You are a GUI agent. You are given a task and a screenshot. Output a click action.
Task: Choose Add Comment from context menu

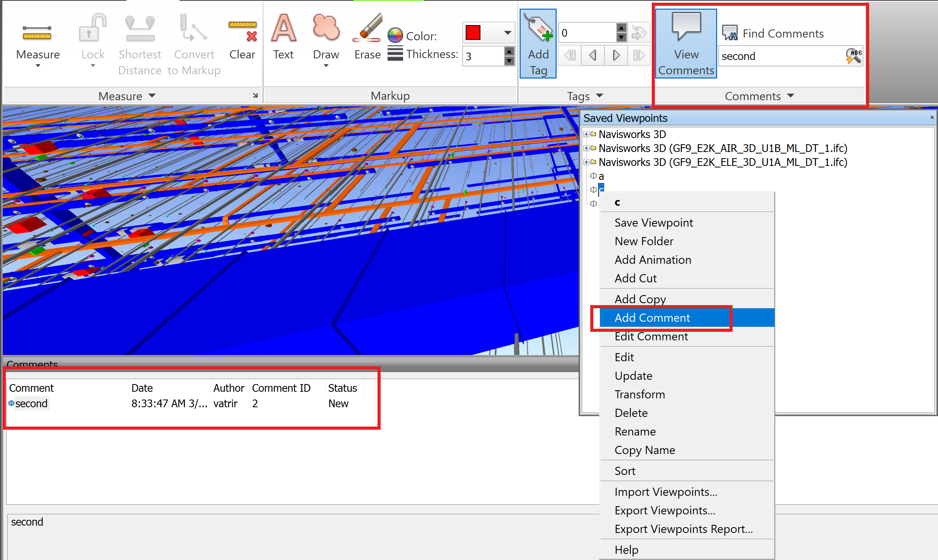click(x=652, y=318)
